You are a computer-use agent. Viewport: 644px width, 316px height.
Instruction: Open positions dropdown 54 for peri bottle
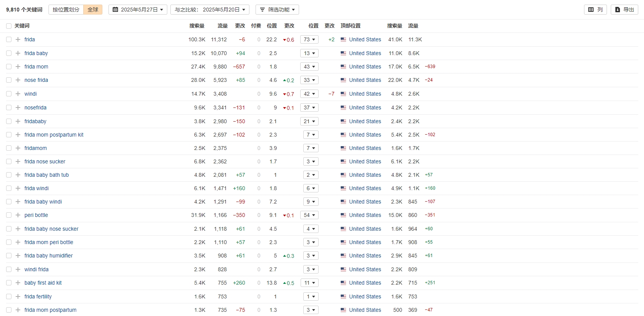309,215
